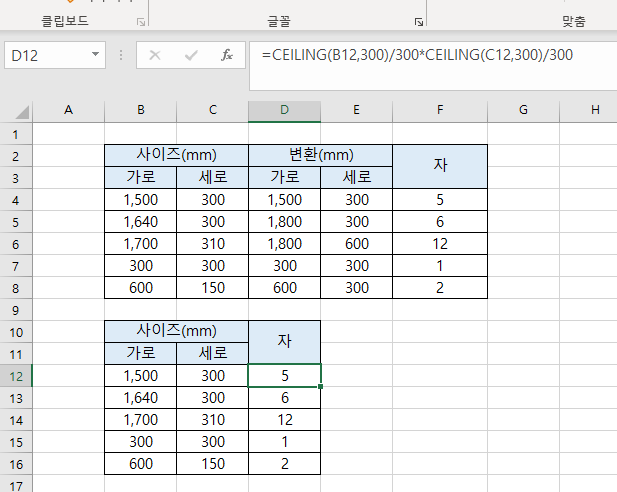Select cell D13 with value 6
Viewport: 617px width, 492px height.
click(284, 398)
